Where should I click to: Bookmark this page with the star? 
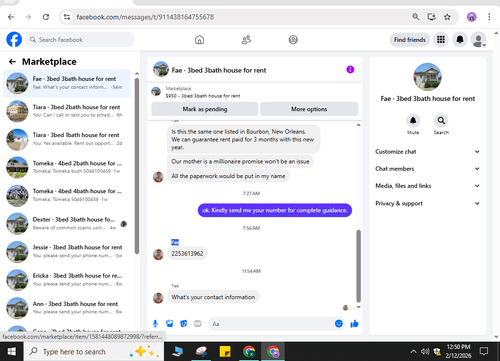[447, 17]
